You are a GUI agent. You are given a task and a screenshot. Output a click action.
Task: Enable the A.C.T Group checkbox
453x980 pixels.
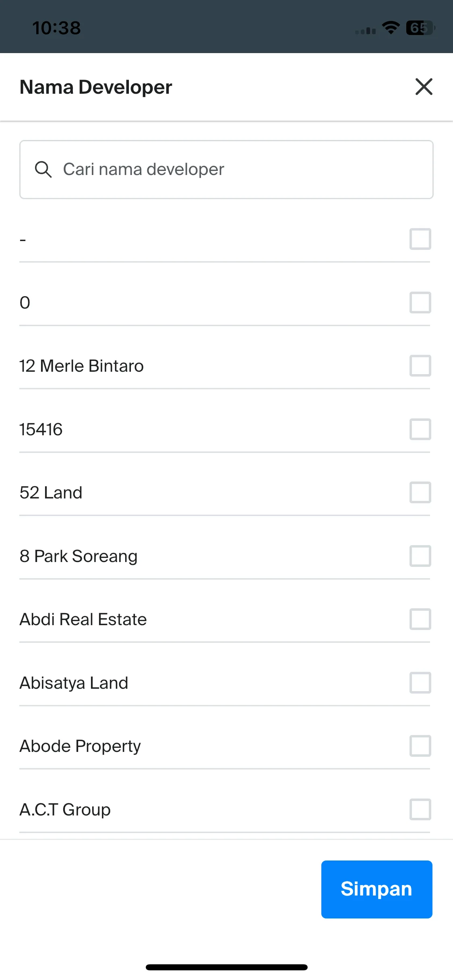[x=420, y=809]
